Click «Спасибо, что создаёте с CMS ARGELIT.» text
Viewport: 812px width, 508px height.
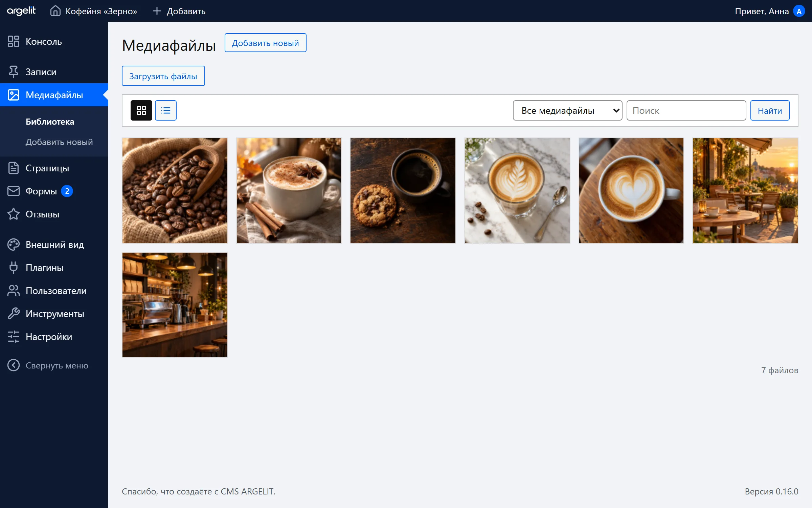[199, 491]
